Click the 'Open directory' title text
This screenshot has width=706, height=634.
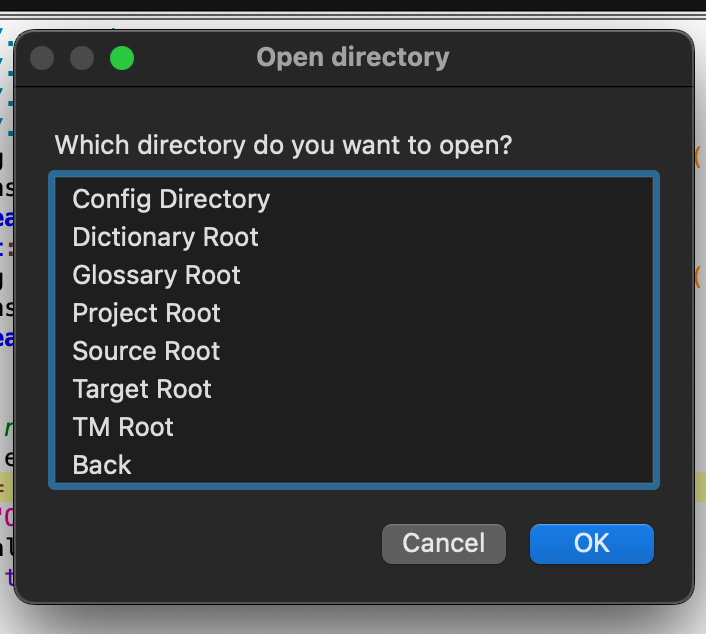[x=353, y=58]
